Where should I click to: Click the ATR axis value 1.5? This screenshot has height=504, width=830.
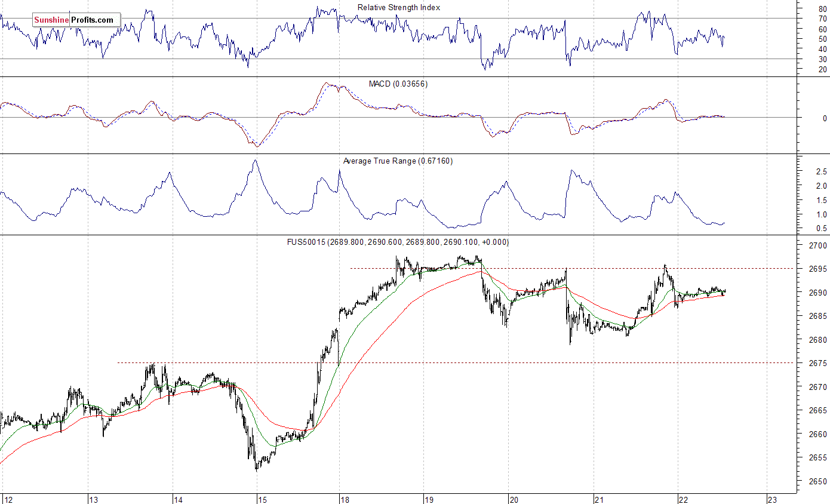pos(821,200)
